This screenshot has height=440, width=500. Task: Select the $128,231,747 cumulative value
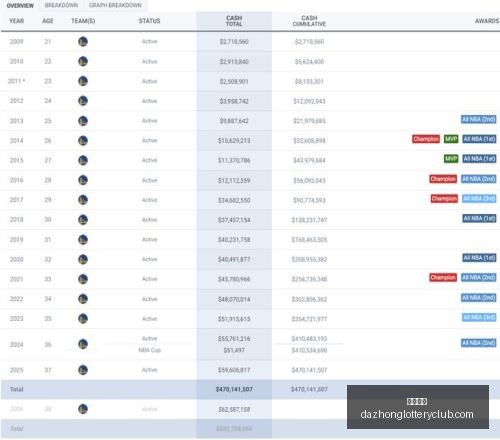coord(309,220)
